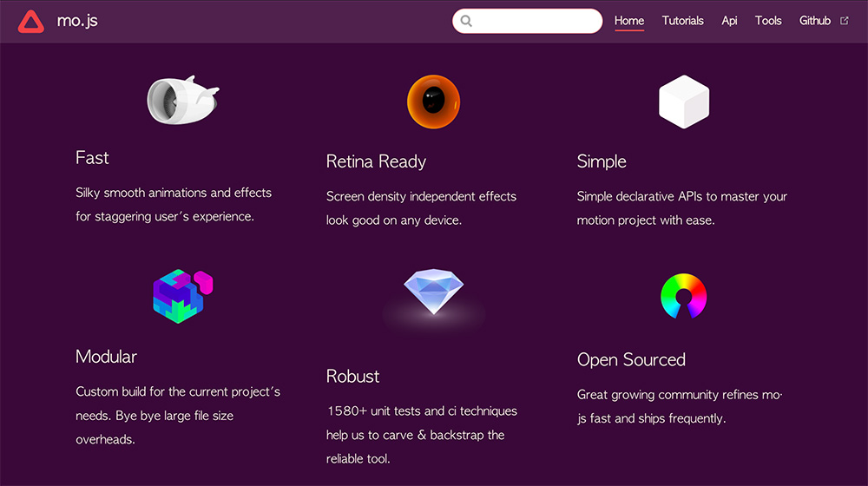Click the '1580+ unit tests and ci techniques' text
Screen dimensions: 868x486
421,411
